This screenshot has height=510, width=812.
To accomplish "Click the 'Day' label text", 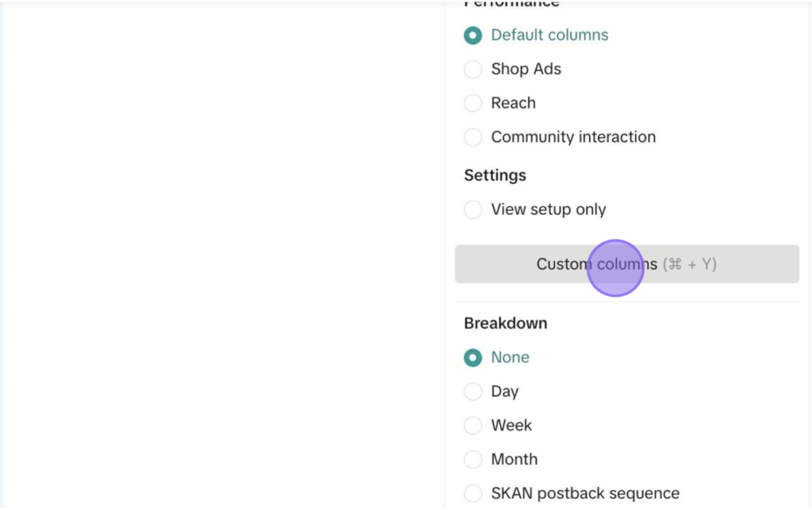I will click(x=505, y=392).
